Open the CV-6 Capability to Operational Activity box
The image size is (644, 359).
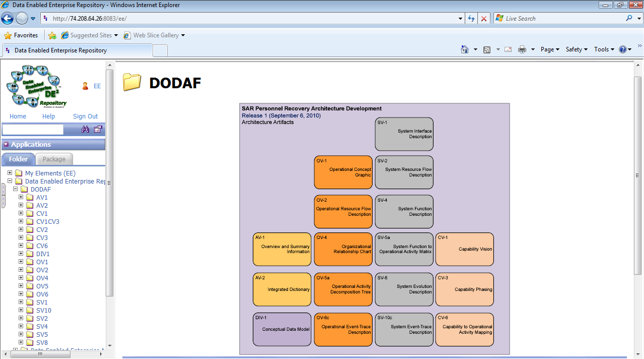click(x=464, y=330)
